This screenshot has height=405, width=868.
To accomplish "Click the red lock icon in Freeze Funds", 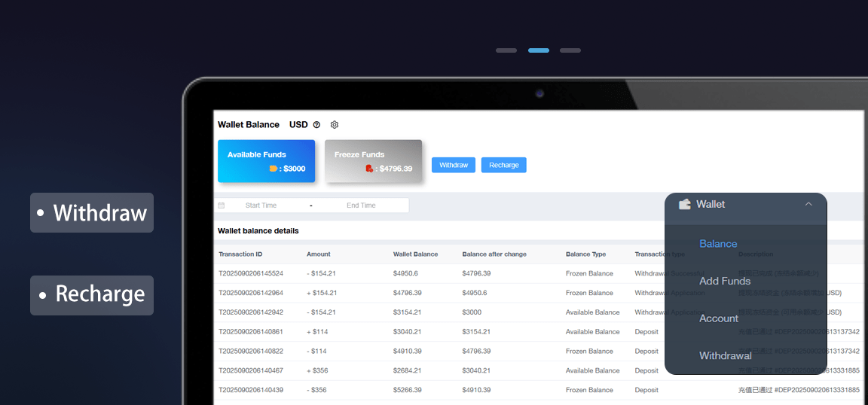I will tap(369, 169).
